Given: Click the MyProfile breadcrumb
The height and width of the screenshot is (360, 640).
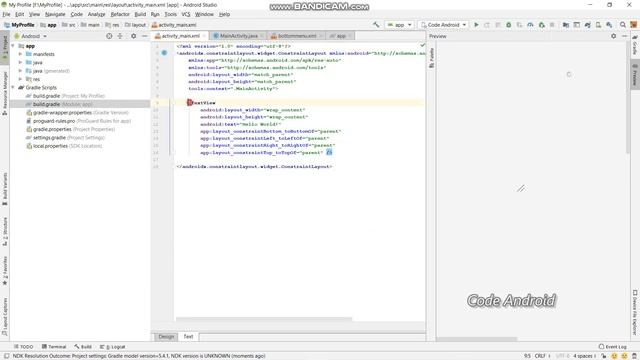Looking at the screenshot, I should [x=19, y=25].
